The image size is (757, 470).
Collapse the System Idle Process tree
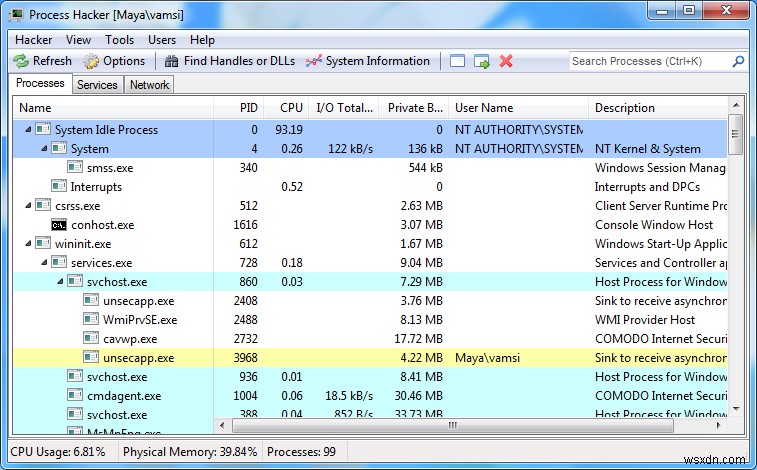tap(28, 130)
